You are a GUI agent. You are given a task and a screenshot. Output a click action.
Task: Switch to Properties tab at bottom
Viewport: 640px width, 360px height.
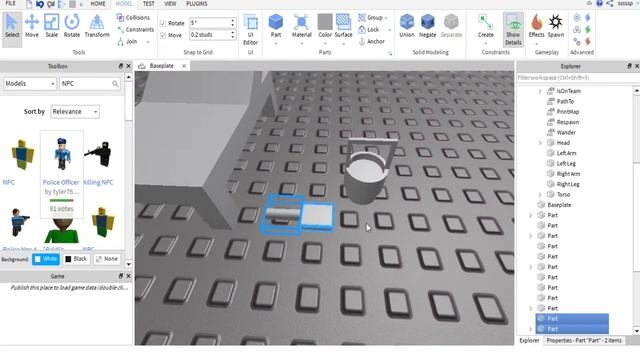point(584,340)
